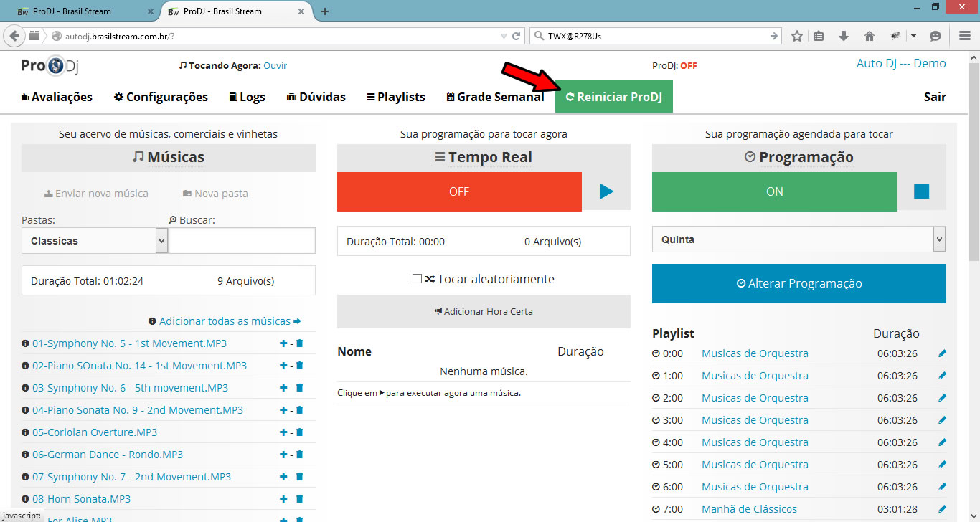This screenshot has width=980, height=522.
Task: Delete 03-Symphony No. 6 using the trash icon
Action: [300, 388]
